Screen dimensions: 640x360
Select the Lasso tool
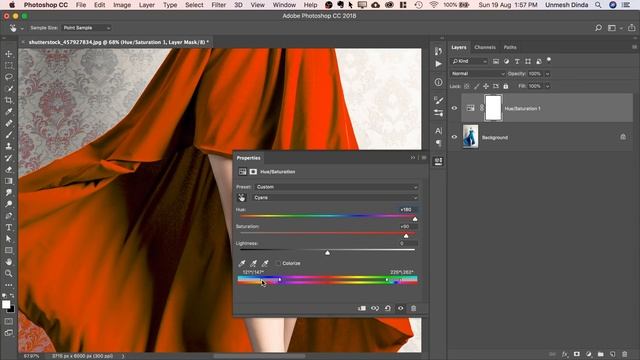(9, 77)
